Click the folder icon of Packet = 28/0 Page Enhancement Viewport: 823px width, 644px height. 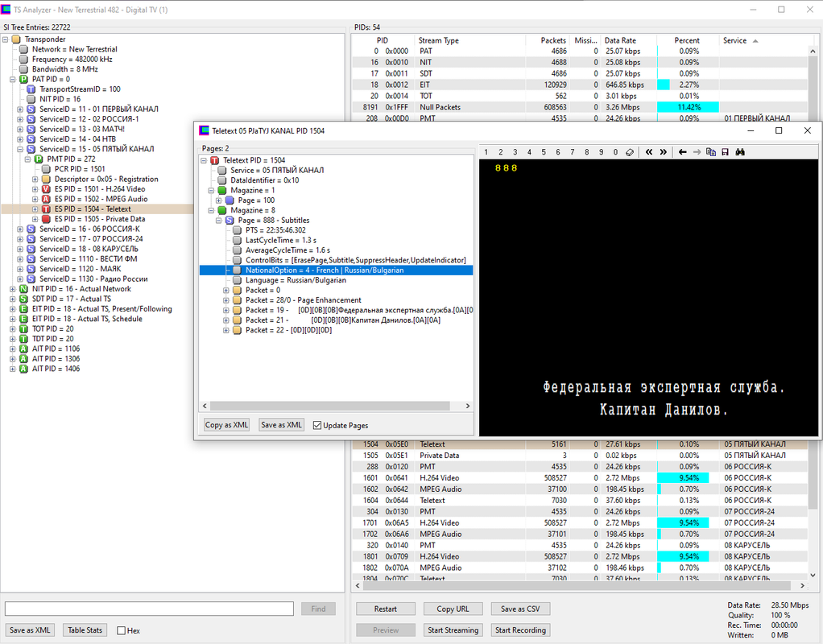pos(237,299)
